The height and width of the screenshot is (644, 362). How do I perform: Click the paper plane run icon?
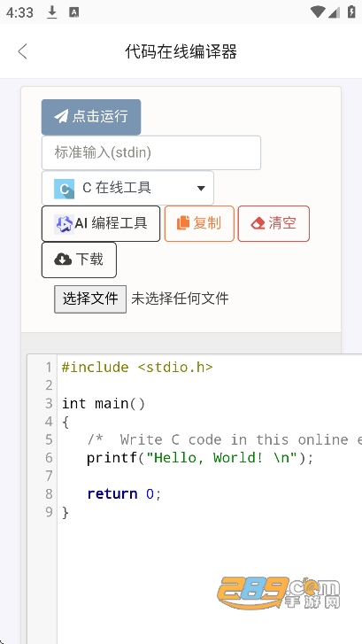click(61, 117)
